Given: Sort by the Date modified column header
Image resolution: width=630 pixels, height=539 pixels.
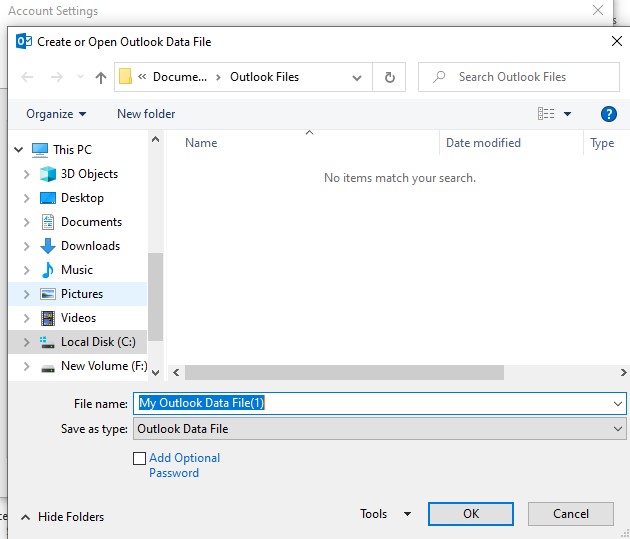Looking at the screenshot, I should click(x=483, y=143).
